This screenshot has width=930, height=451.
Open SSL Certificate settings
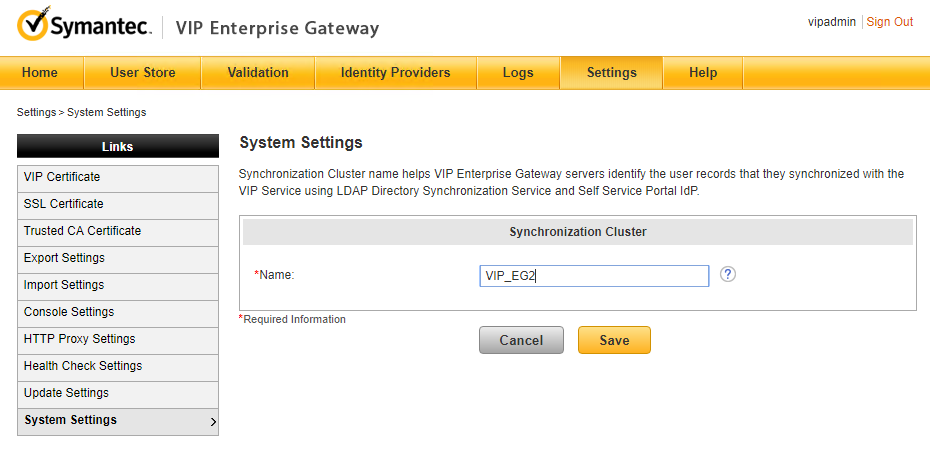118,205
